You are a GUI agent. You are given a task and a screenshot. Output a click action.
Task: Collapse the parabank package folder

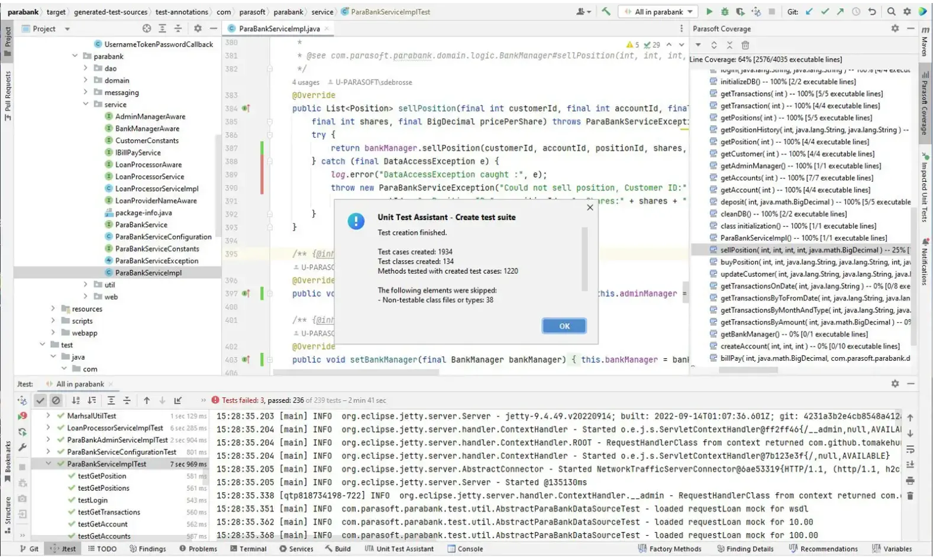point(75,56)
